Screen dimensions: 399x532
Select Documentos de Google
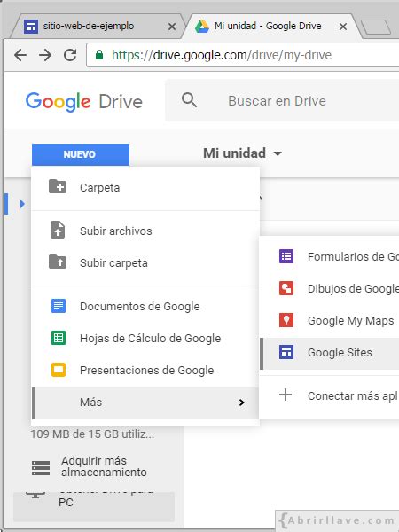145,306
